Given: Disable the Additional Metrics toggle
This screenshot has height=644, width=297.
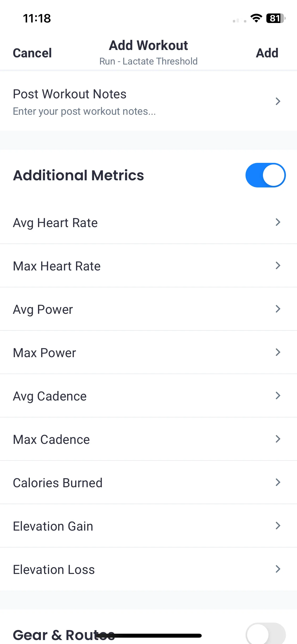Looking at the screenshot, I should pyautogui.click(x=266, y=175).
